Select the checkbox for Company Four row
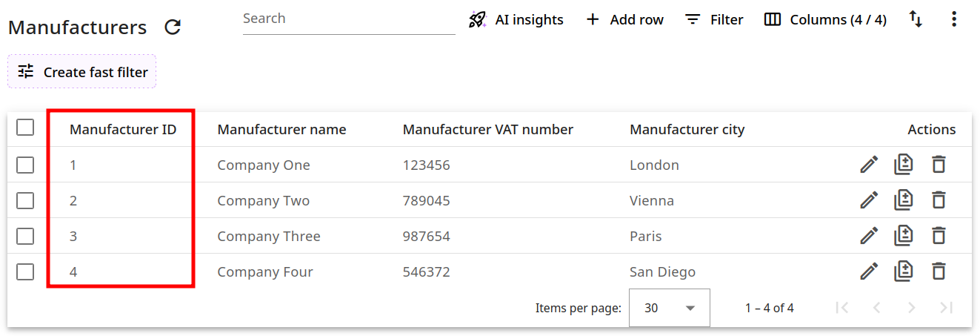This screenshot has height=336, width=980. [25, 271]
